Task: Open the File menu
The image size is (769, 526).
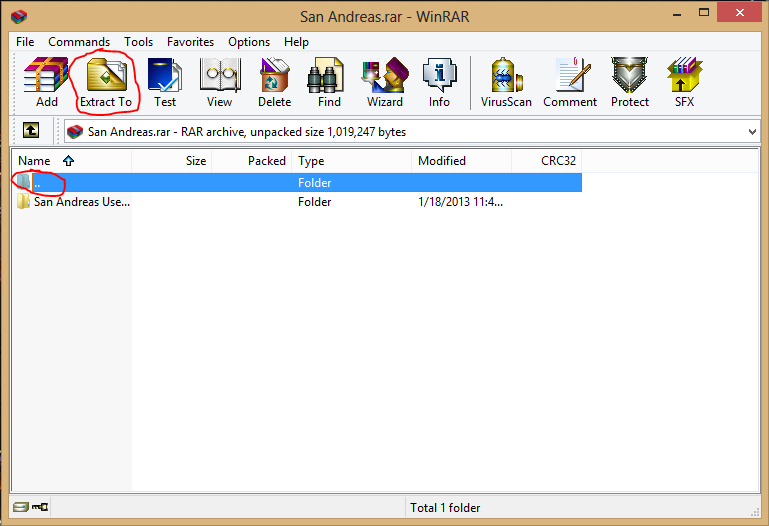Action: coord(25,42)
